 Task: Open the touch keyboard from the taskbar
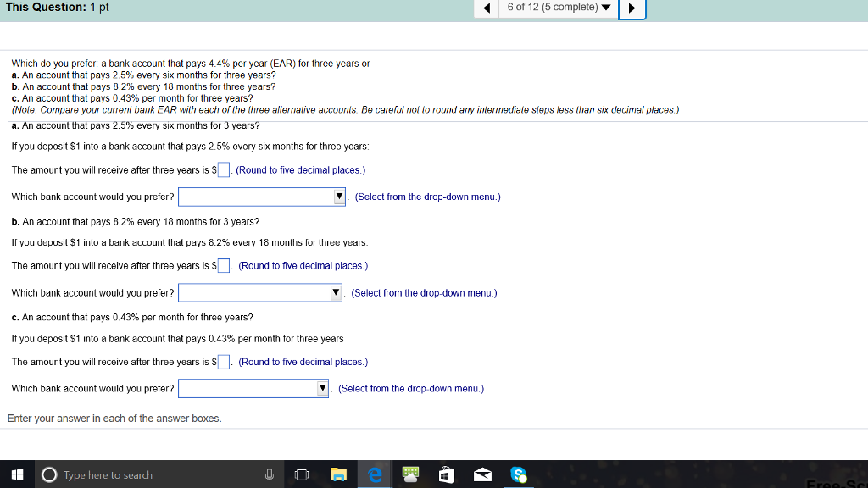pos(410,474)
